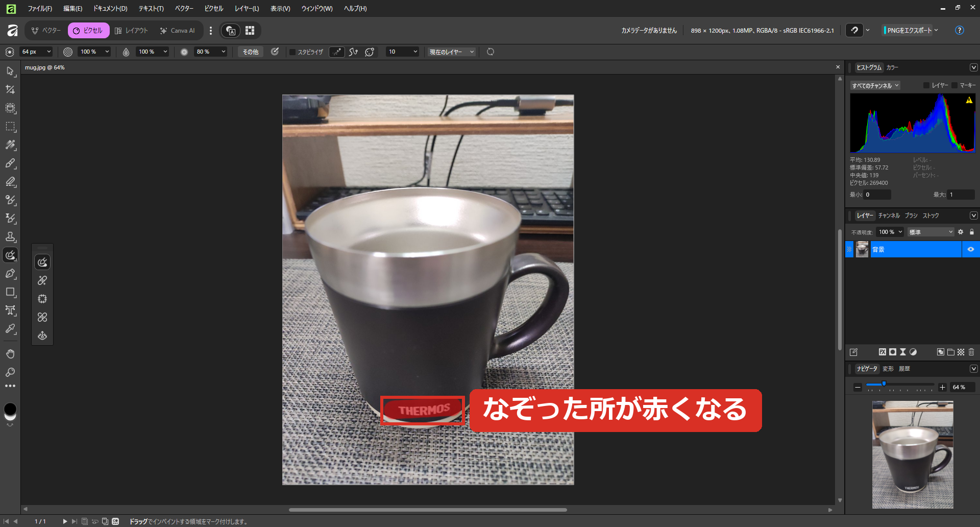
Task: Click the その他 button
Action: tap(250, 52)
